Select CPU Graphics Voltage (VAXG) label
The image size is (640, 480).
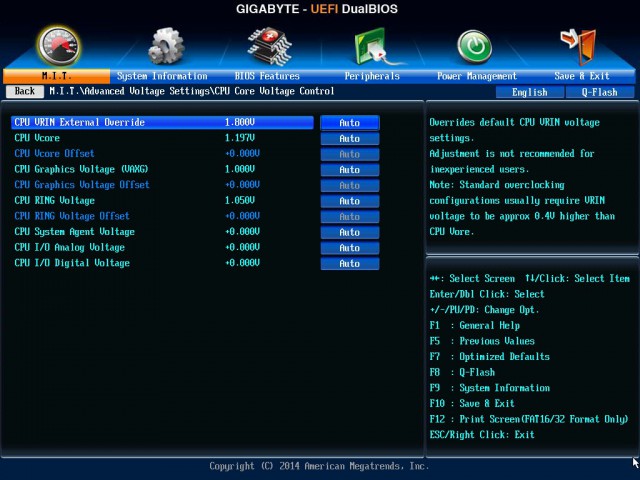pyautogui.click(x=81, y=169)
